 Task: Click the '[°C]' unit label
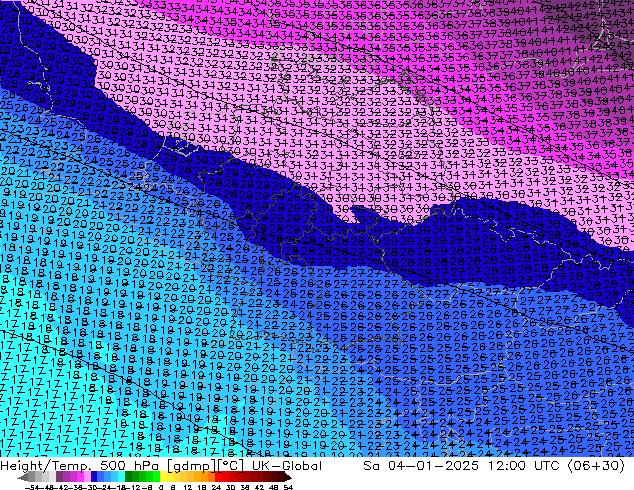click(x=230, y=466)
